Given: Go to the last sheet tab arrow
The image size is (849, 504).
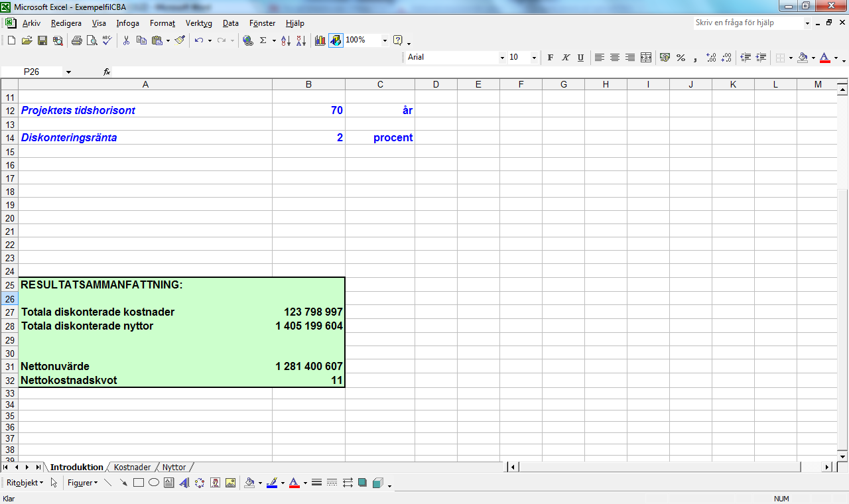Looking at the screenshot, I should [38, 468].
